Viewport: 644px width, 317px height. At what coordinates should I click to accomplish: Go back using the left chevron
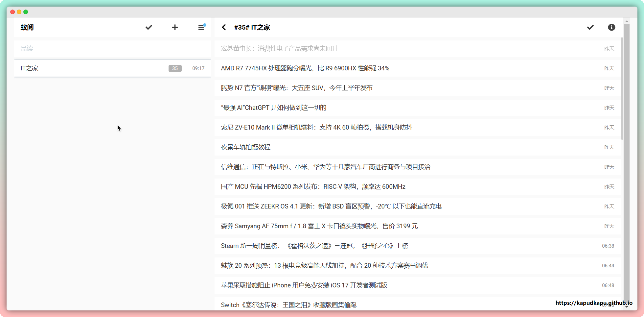[224, 27]
